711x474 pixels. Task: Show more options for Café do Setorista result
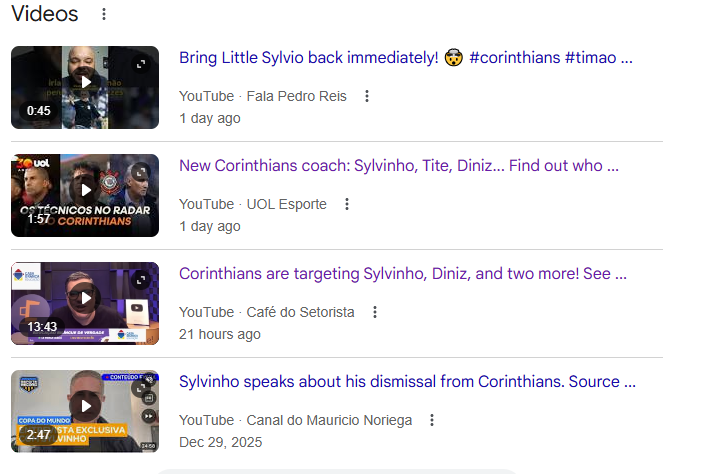[375, 312]
